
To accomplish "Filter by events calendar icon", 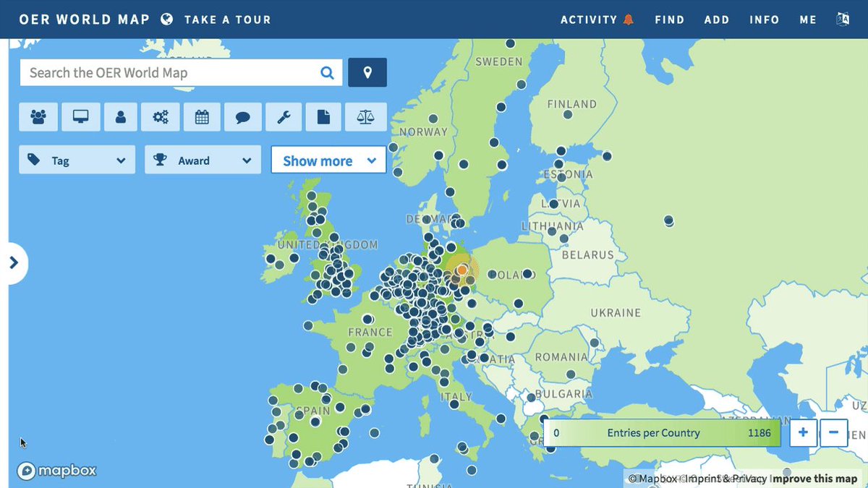I will (x=202, y=116).
